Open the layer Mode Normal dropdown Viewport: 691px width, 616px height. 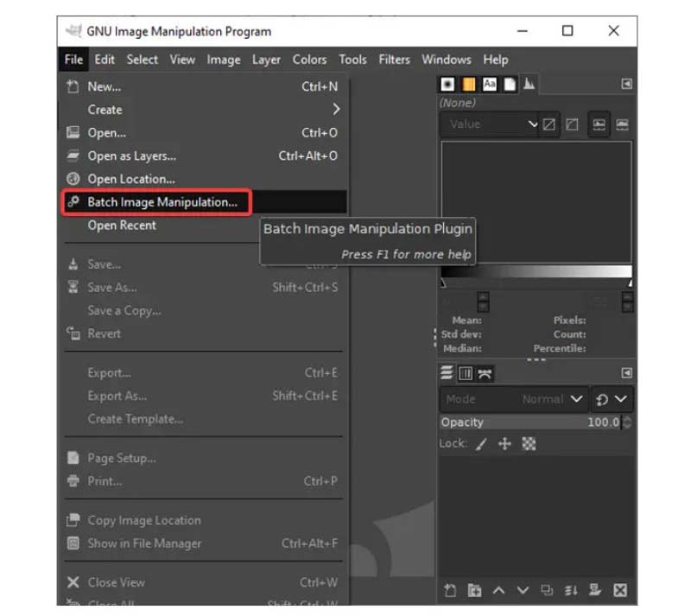point(513,399)
